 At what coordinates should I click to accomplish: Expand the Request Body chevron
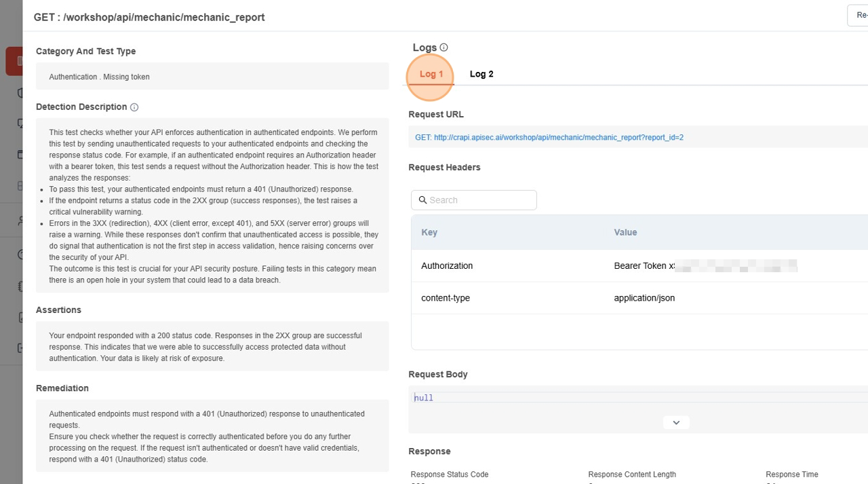[x=675, y=422]
